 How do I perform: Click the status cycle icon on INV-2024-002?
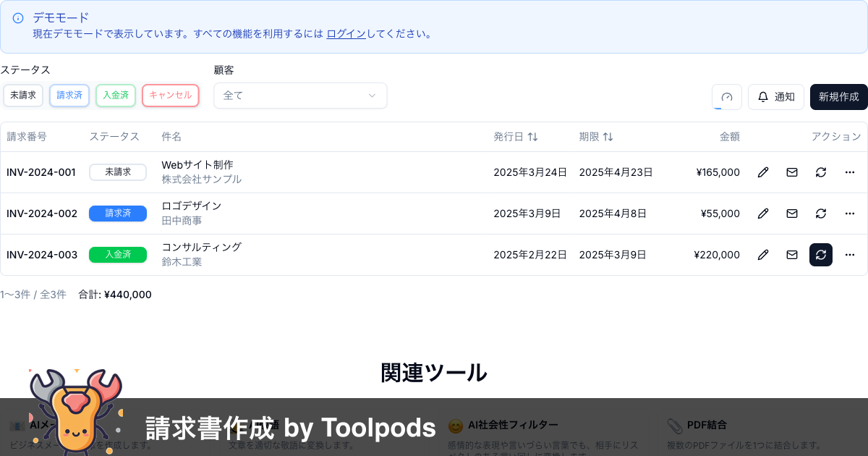coord(820,214)
